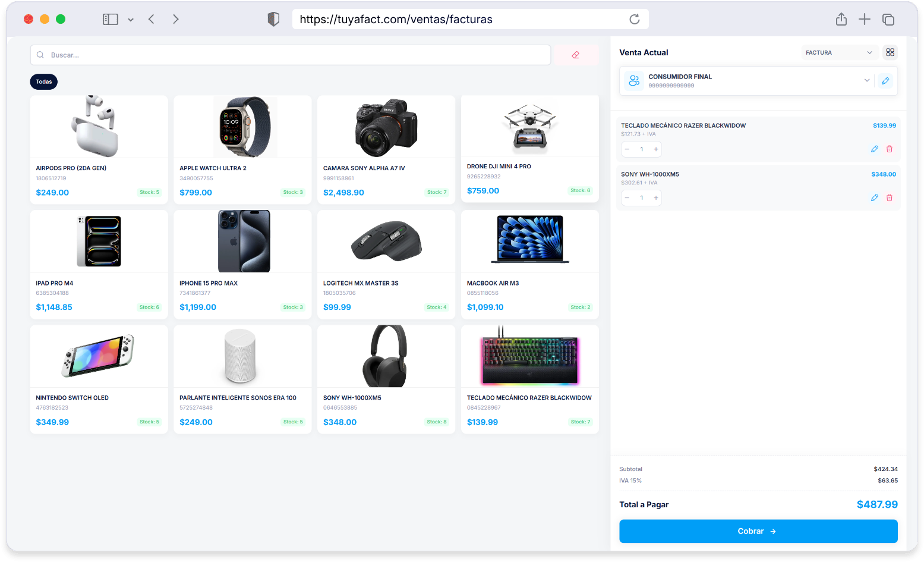Screen dimensions: 924x562
Task: Click the $349.99 Nintendo Switch price
Action: 52,422
